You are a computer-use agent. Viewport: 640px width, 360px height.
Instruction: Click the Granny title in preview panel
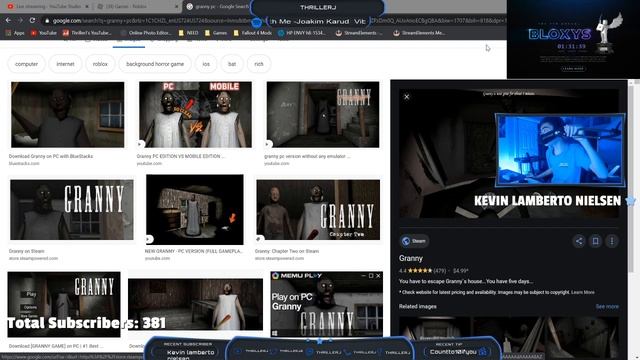coord(411,258)
